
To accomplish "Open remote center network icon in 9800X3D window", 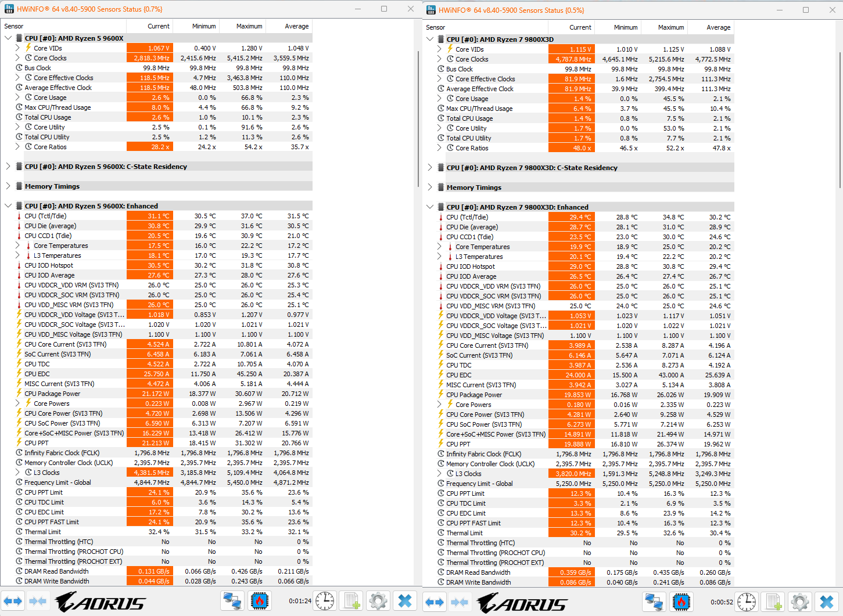I will [654, 602].
